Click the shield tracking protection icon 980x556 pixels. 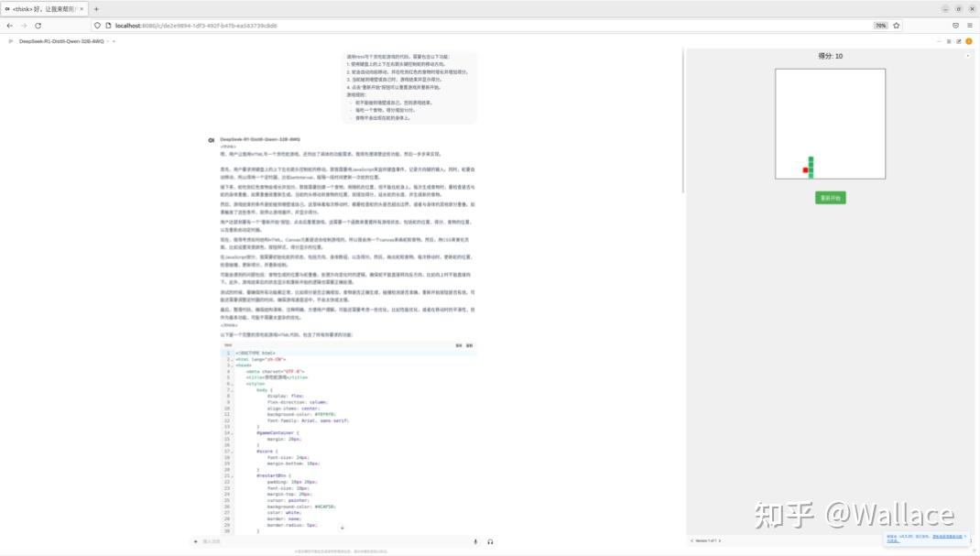click(x=97, y=26)
